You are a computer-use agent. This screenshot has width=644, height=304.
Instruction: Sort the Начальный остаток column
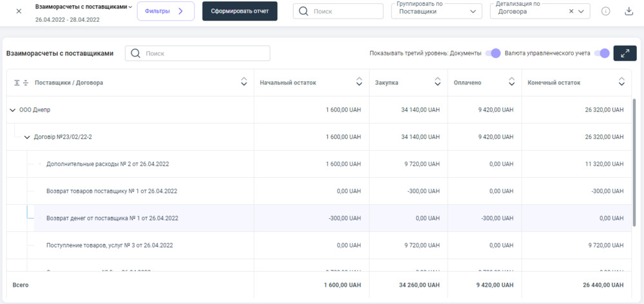[359, 82]
